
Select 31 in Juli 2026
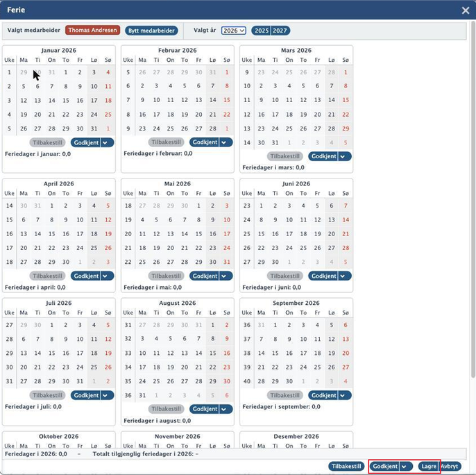pos(80,381)
